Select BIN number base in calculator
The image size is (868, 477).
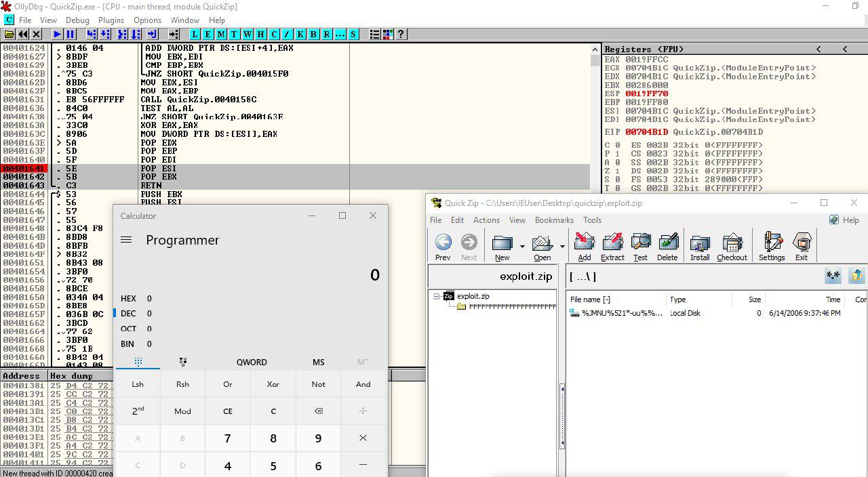127,344
